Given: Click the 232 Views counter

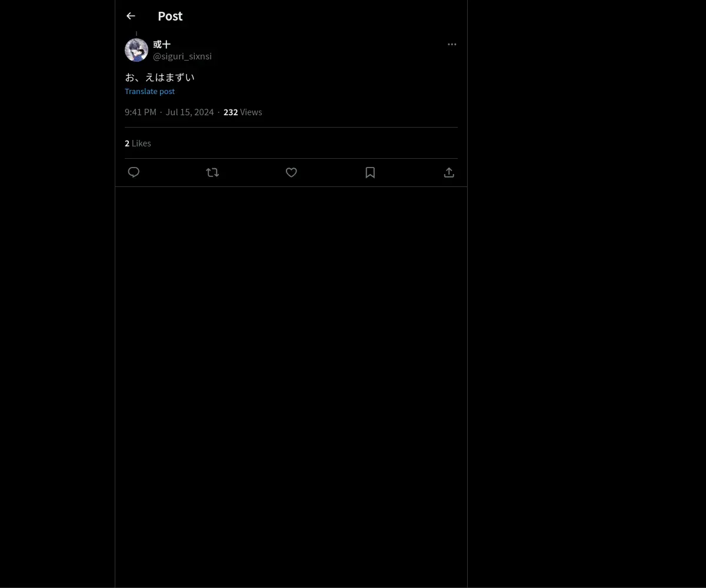Looking at the screenshot, I should [242, 112].
